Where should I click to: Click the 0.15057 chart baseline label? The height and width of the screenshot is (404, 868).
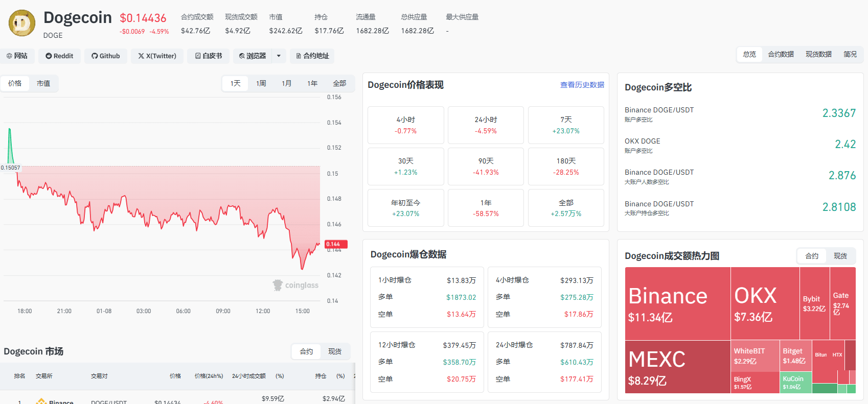coord(11,168)
